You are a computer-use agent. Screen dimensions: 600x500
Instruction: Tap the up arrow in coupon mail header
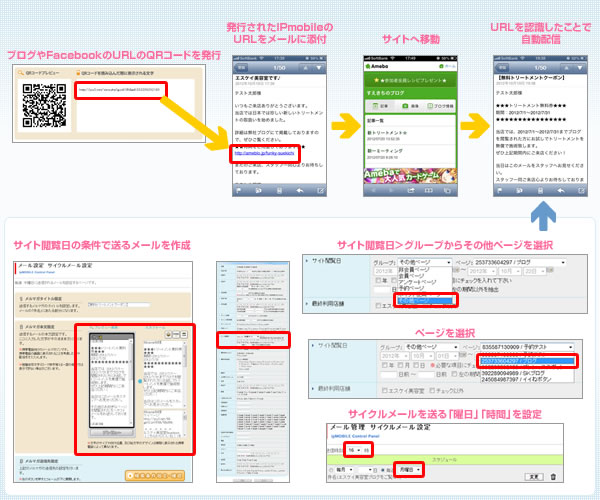tap(566, 68)
